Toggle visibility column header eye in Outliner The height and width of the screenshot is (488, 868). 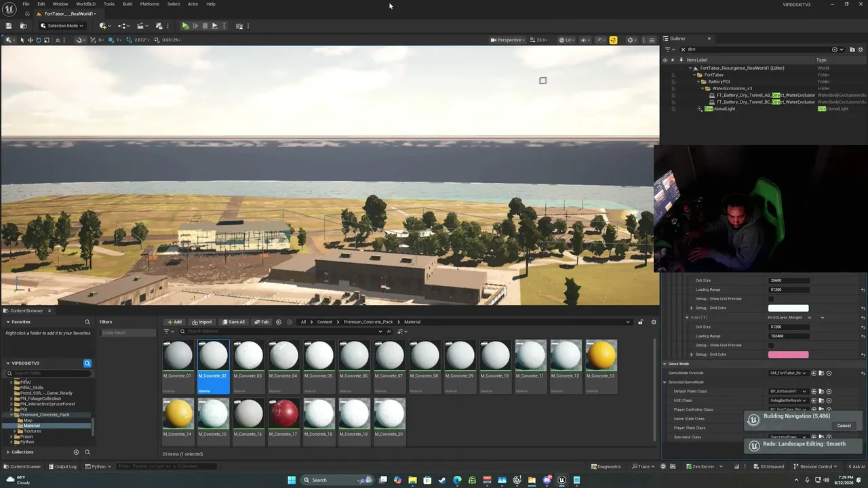coord(665,60)
